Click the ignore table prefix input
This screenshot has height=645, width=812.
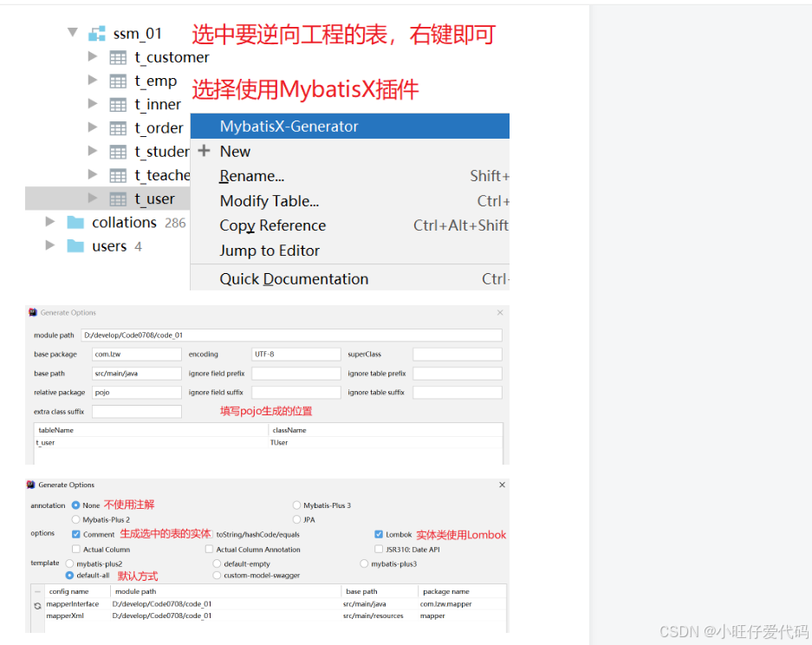coord(458,374)
